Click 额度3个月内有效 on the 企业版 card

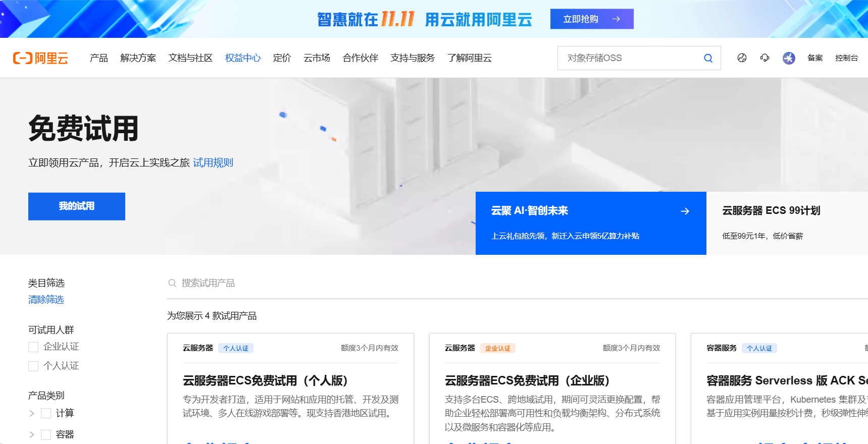tap(631, 348)
